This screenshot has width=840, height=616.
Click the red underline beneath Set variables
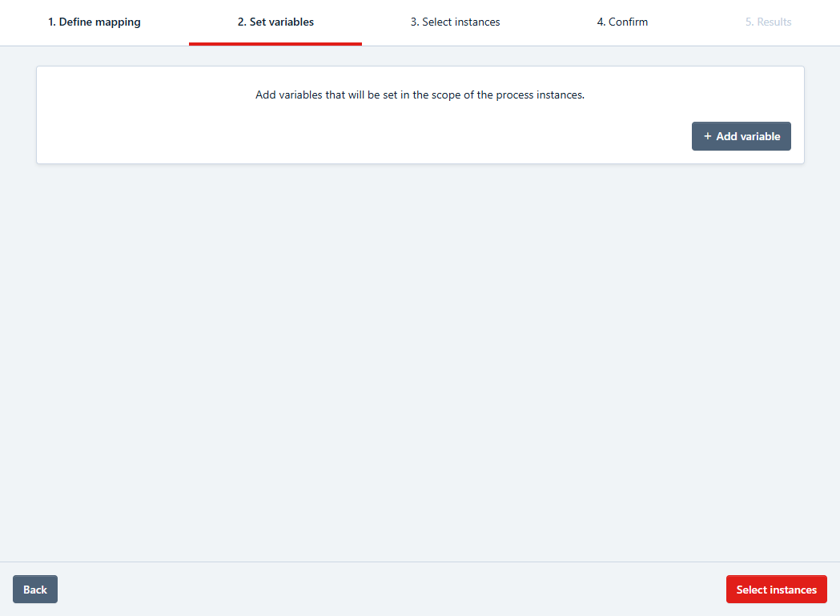275,43
